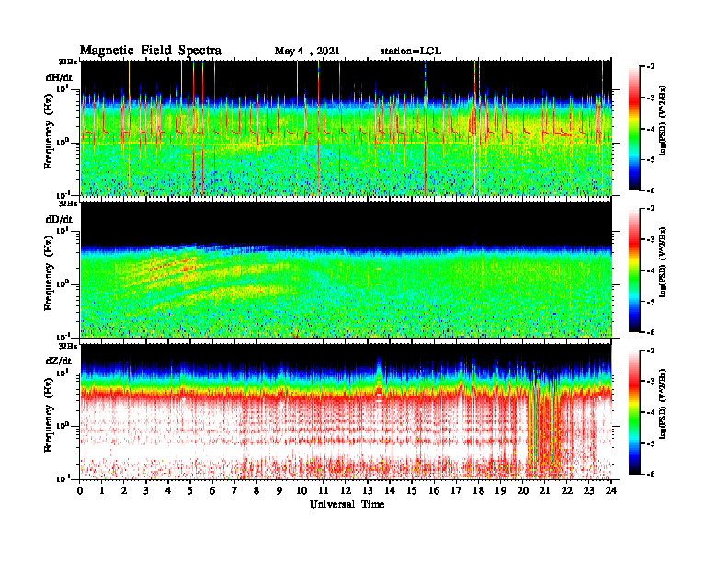Click the dH/dt spectrogram plot area
The image size is (728, 563).
[347, 128]
